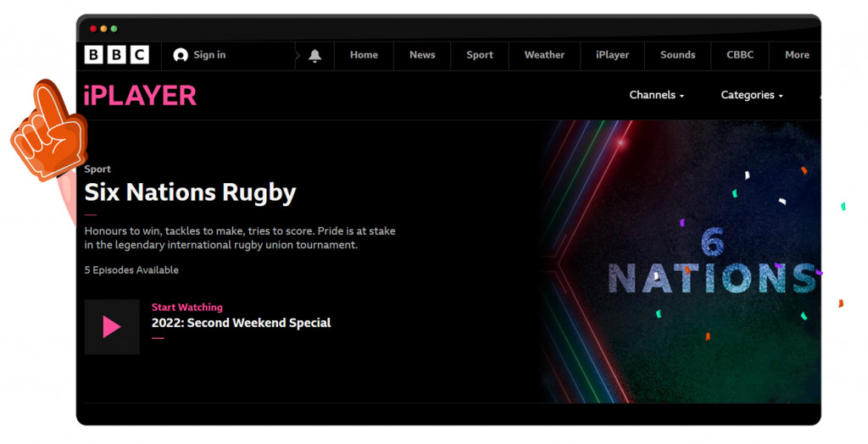Open the More menu
The image size is (868, 444).
[797, 55]
